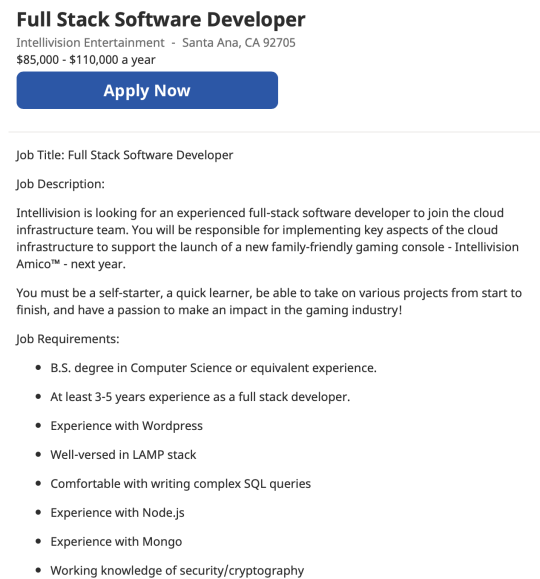Select the B.S. degree requirement bullet
This screenshot has width=540, height=579.
pyautogui.click(x=213, y=368)
